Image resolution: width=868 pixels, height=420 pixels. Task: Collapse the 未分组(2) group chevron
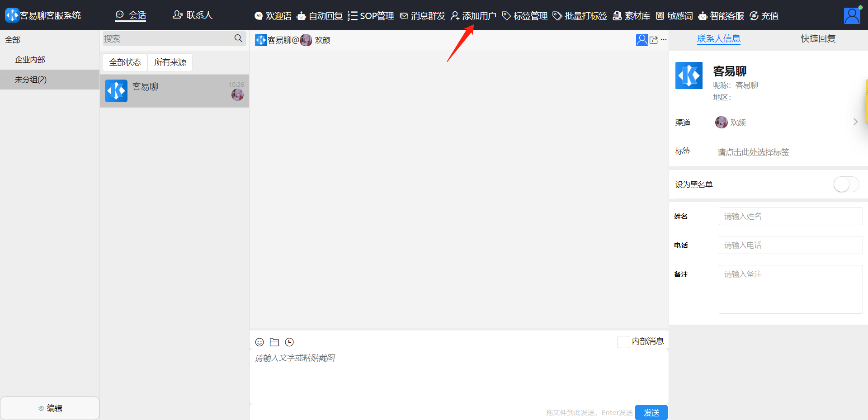click(x=6, y=80)
